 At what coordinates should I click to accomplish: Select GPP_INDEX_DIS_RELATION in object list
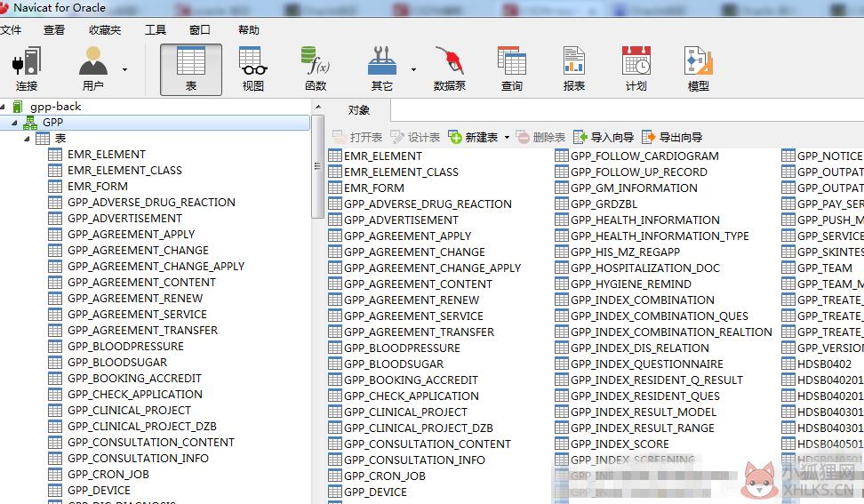639,348
